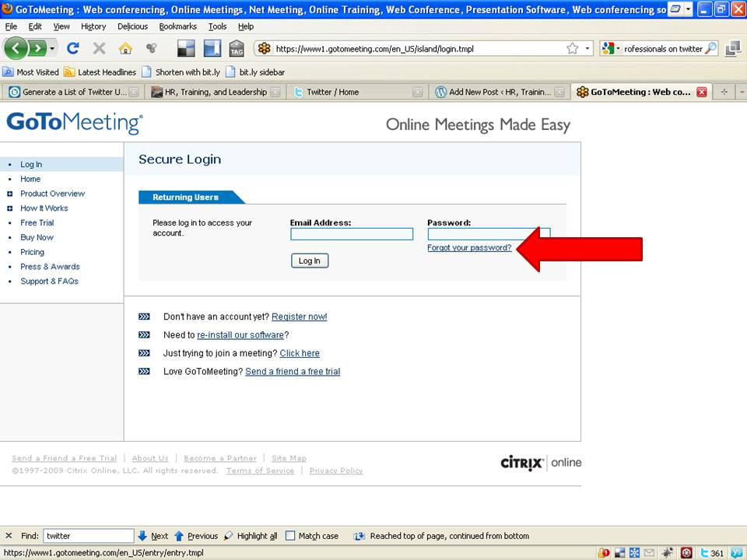Click Register now link
Viewport: 747px width, 560px height.
(299, 317)
